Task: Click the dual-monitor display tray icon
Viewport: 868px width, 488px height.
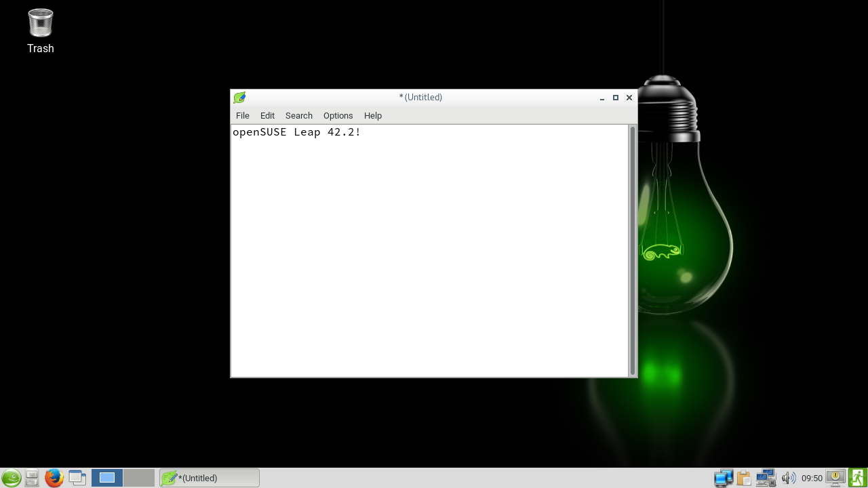Action: 723,478
